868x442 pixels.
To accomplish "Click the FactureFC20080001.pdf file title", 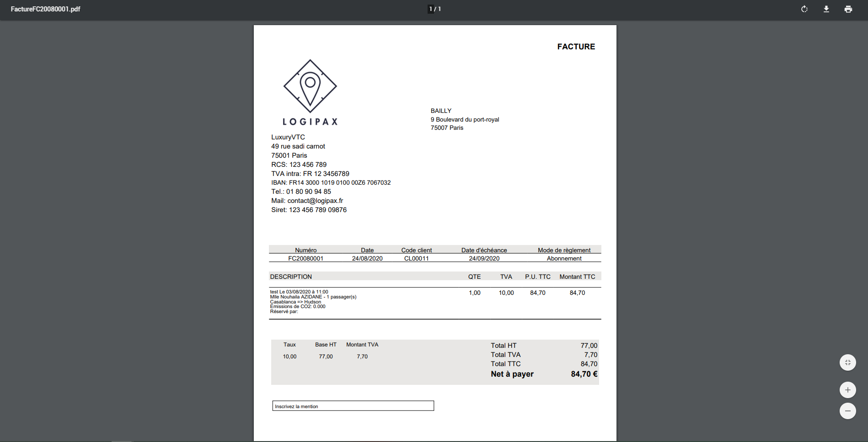I will [46, 9].
